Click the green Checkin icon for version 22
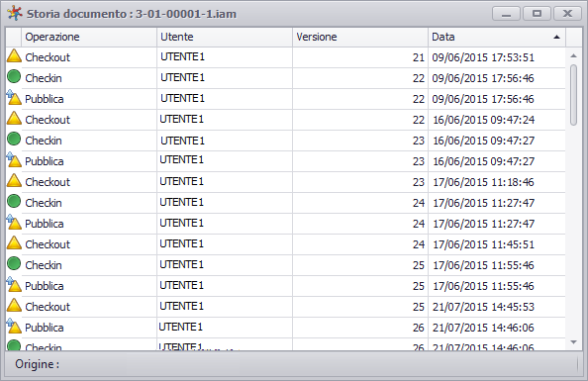This screenshot has height=381, width=588. (14, 76)
